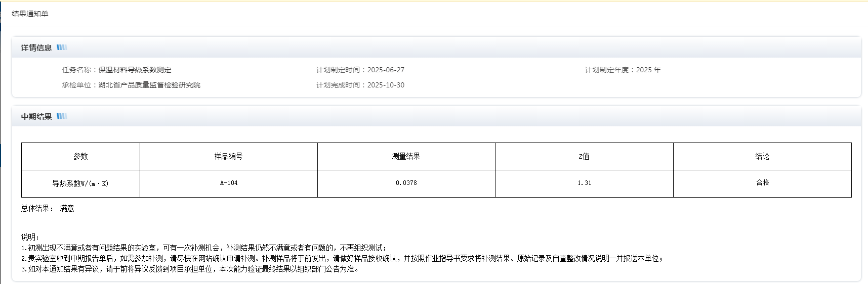Click the striped icon beside 详情信息
Viewport: 868px width, 284px height.
62,48
